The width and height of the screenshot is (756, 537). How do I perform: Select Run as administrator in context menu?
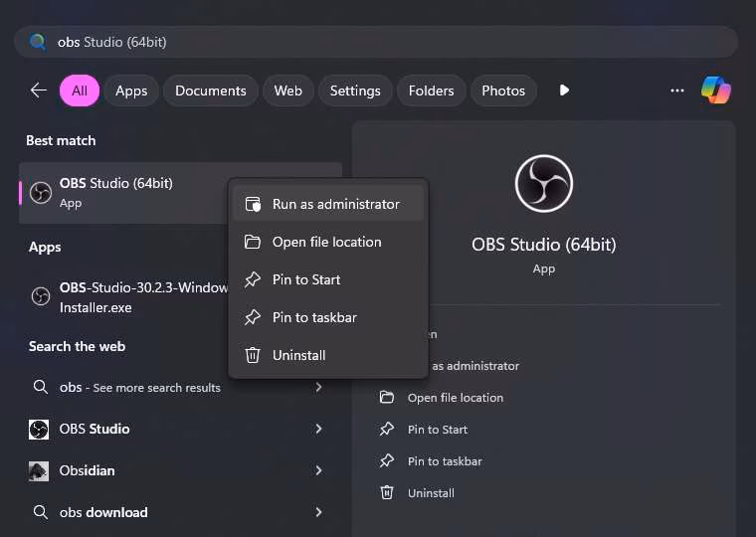pyautogui.click(x=335, y=204)
